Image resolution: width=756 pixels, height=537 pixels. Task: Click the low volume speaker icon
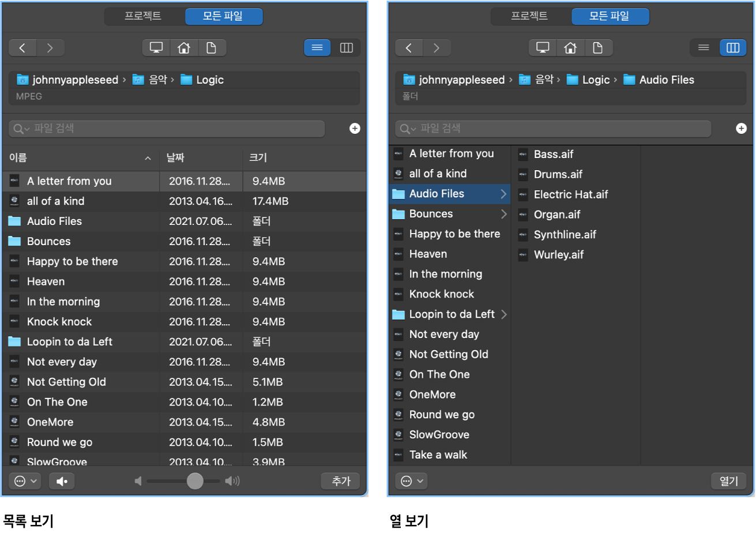coord(138,481)
